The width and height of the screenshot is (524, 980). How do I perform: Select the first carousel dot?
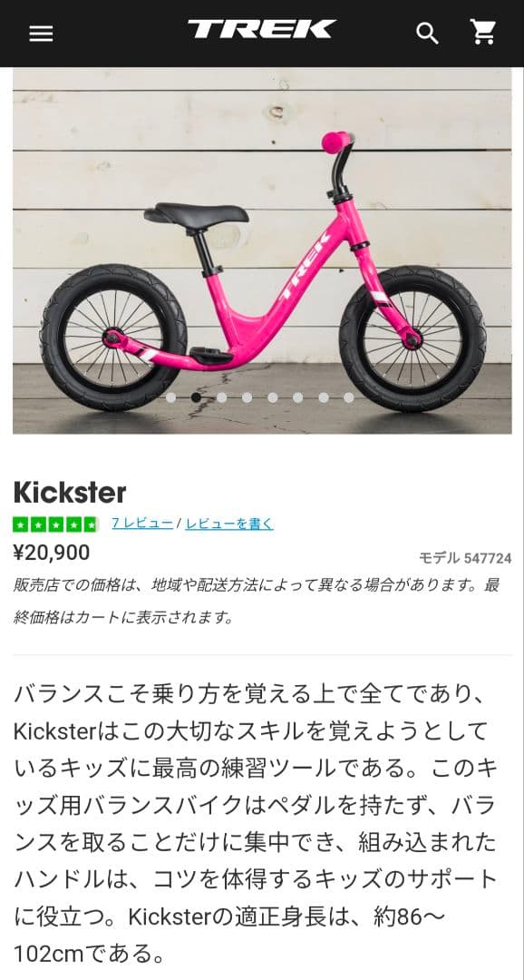(x=170, y=397)
